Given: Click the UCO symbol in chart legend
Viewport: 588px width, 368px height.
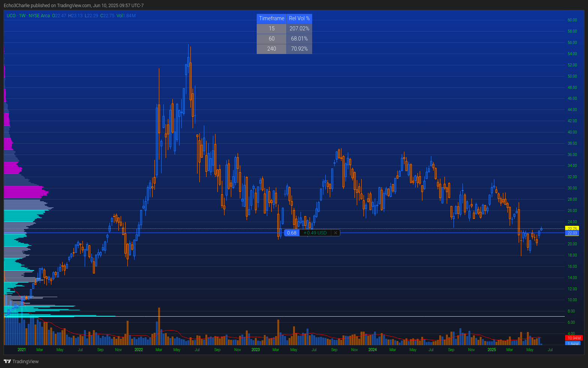Looking at the screenshot, I should [11, 16].
